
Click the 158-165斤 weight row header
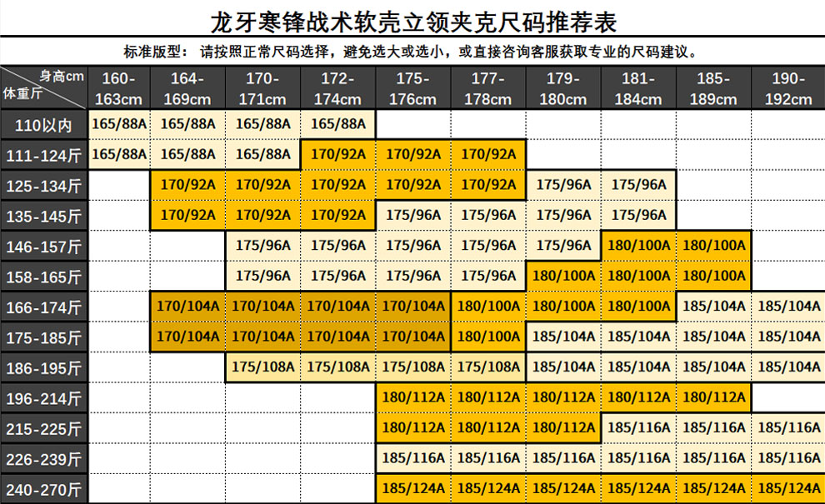(43, 277)
